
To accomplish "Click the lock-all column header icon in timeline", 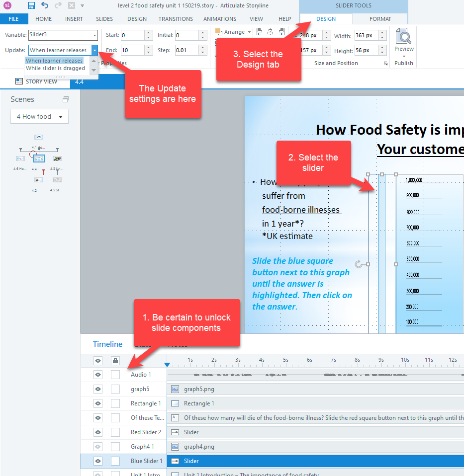I will [x=115, y=361].
